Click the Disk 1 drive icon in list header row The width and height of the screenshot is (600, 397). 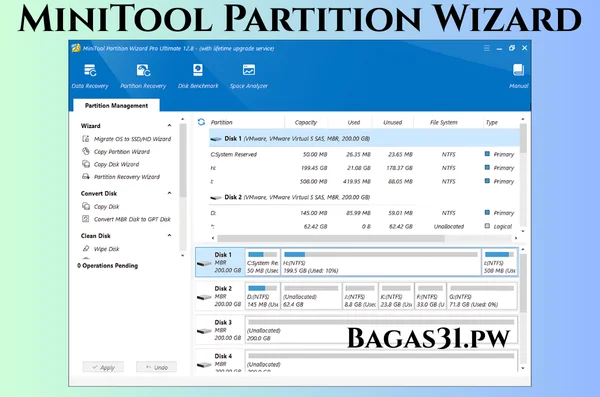pos(216,139)
